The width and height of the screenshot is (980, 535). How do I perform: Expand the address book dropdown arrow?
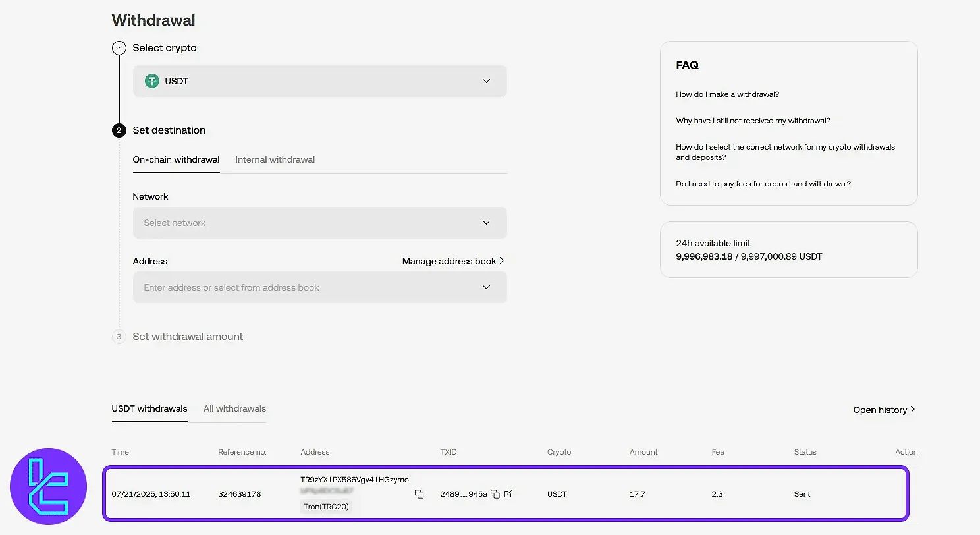486,287
